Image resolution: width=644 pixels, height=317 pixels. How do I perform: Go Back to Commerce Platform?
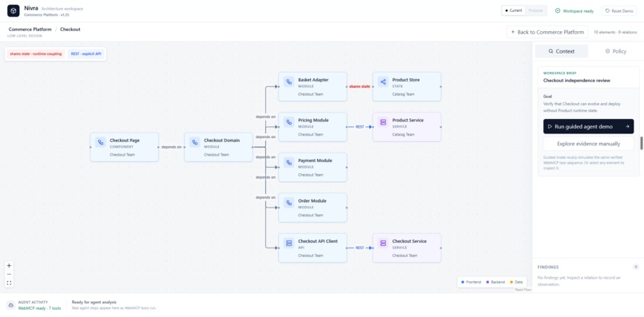tap(547, 32)
